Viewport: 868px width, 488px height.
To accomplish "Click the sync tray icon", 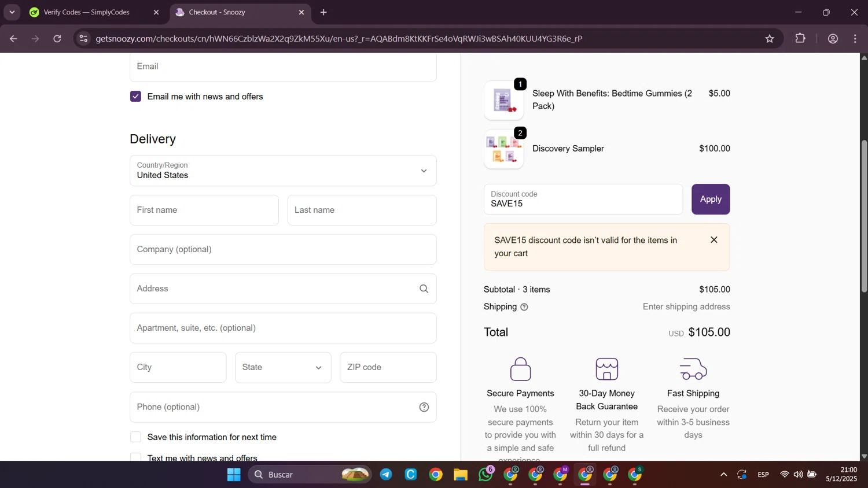I will pos(742,475).
